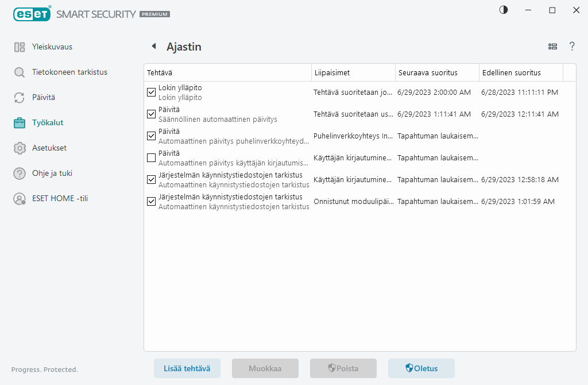This screenshot has width=588, height=385.
Task: Click the Yleiskuvaus overview icon in sidebar
Action: (20, 47)
